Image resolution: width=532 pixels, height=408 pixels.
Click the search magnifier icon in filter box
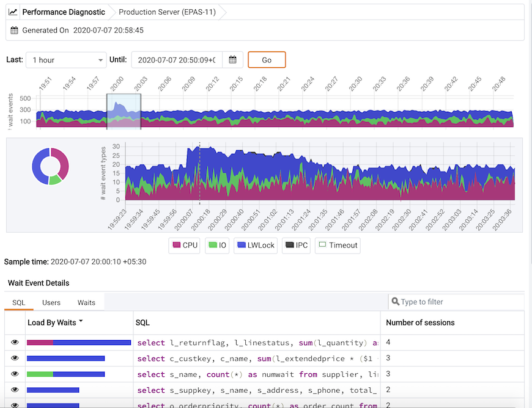(x=395, y=301)
